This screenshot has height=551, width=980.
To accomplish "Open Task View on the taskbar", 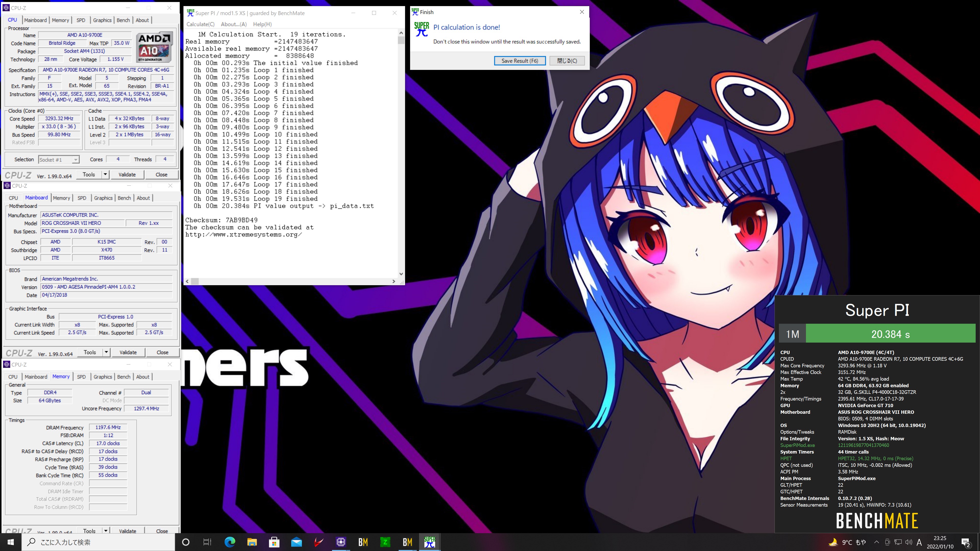I will coord(207,542).
